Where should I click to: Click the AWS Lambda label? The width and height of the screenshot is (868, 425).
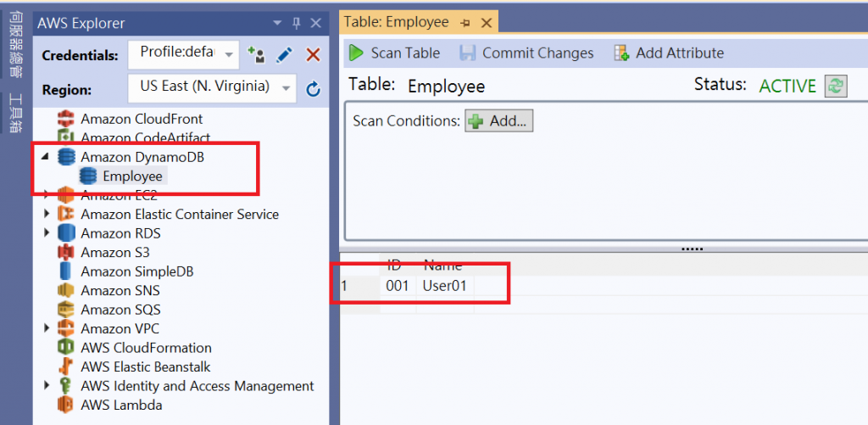[121, 405]
